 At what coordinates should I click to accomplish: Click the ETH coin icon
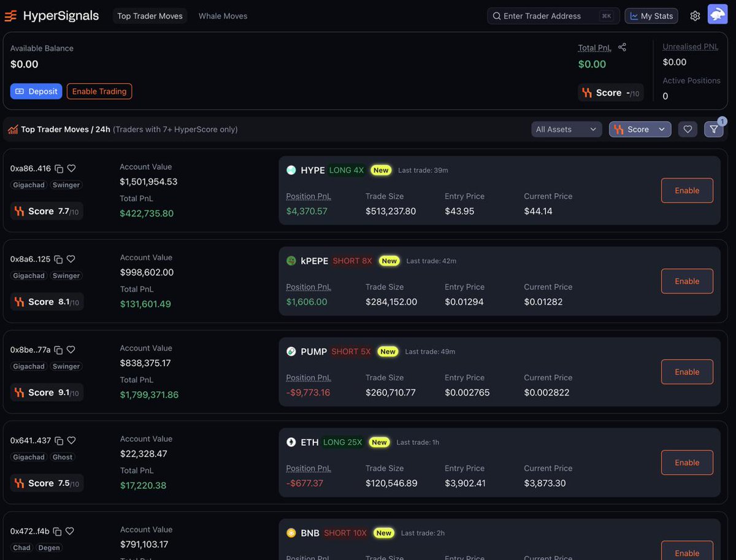291,443
